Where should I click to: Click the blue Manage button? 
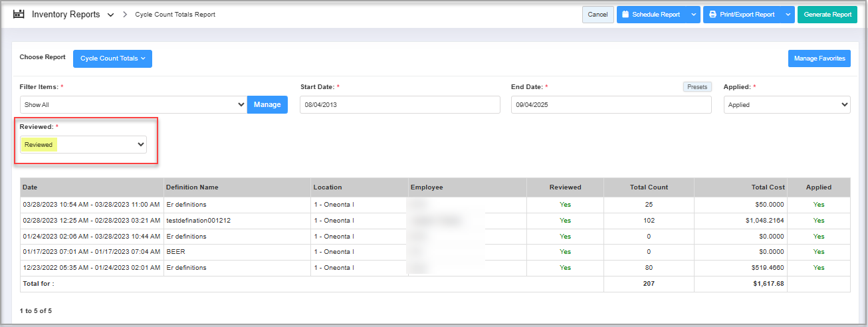(267, 105)
